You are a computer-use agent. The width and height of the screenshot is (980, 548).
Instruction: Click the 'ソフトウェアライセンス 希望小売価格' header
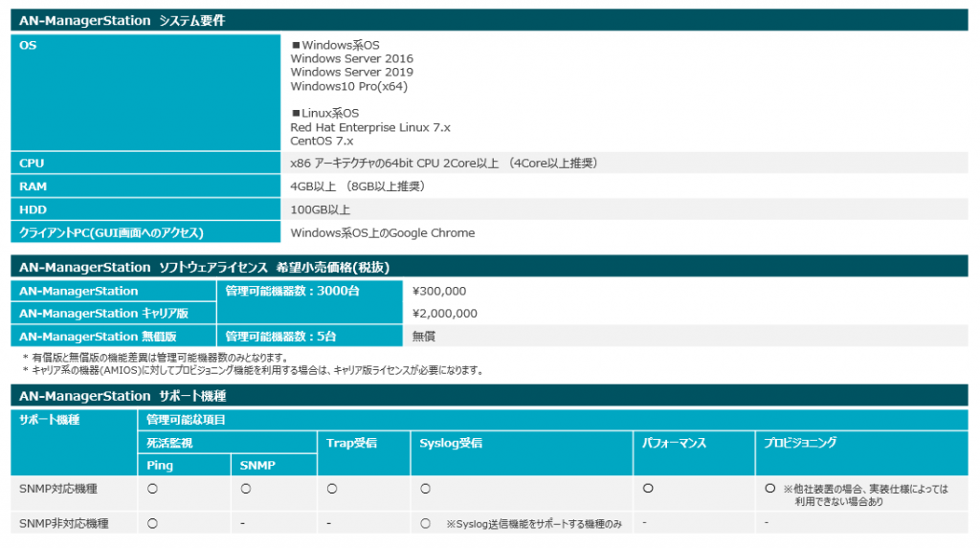[489, 267]
